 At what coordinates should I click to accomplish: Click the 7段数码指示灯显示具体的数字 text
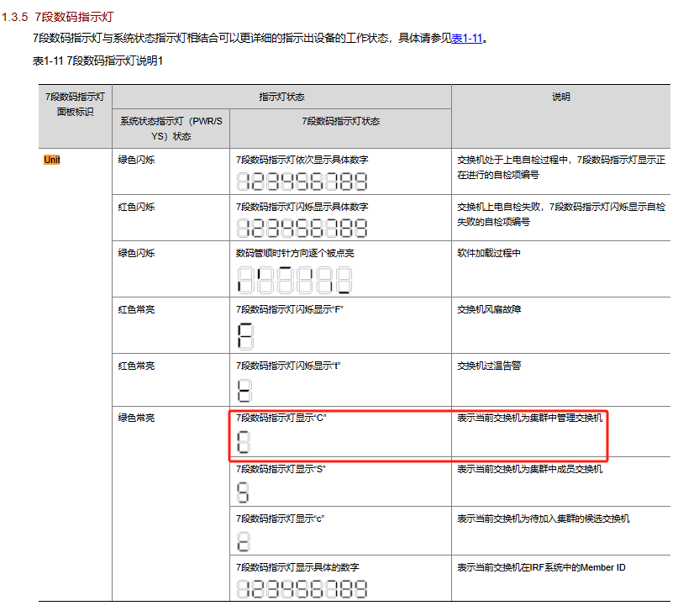297,567
